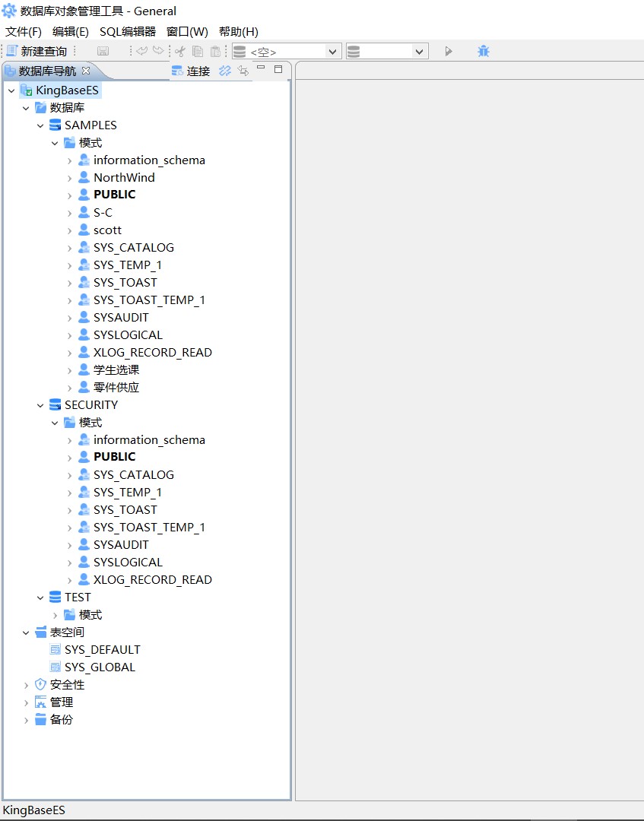Select the NorthWind schema
Screen dimensions: 644x821
(x=125, y=177)
